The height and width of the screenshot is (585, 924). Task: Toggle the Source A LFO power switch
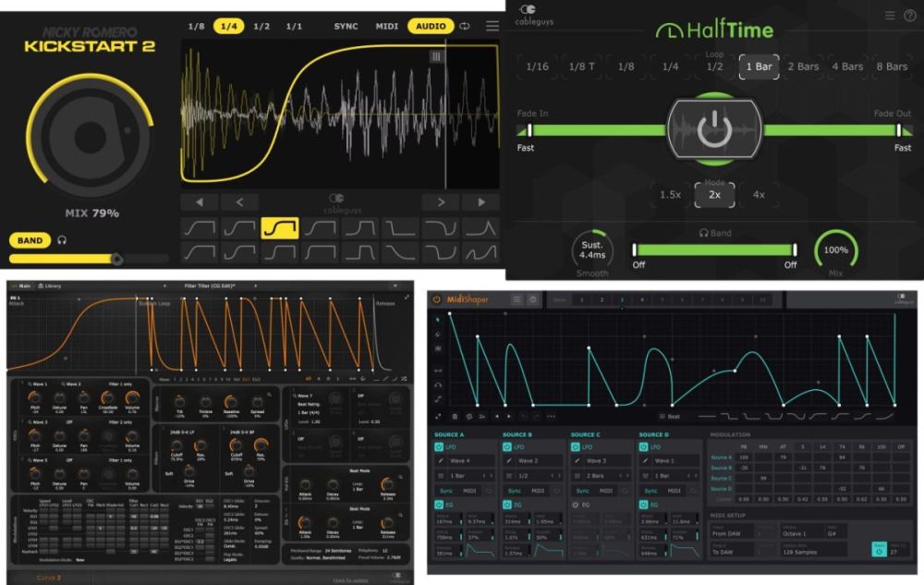point(439,447)
